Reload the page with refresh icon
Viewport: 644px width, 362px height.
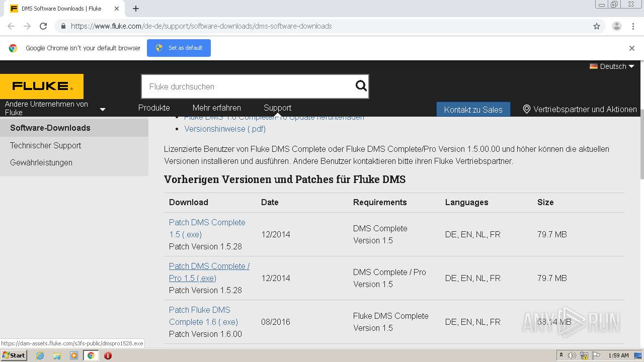pos(43,26)
